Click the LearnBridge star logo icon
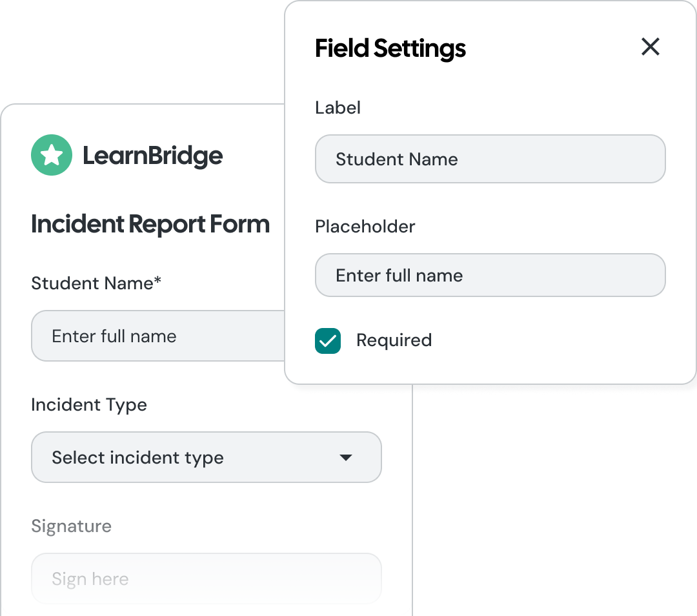Viewport: 697px width, 616px height. tap(52, 155)
